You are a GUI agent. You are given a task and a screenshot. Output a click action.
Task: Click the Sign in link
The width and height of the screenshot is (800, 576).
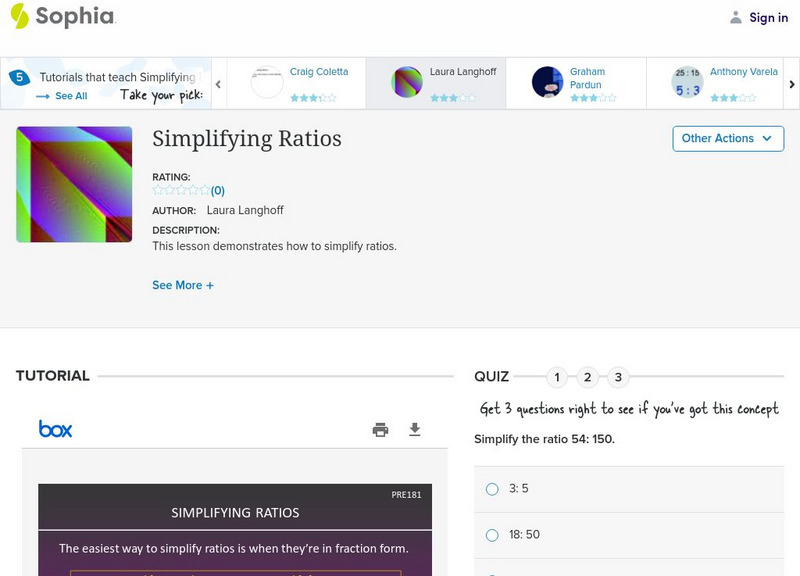768,17
